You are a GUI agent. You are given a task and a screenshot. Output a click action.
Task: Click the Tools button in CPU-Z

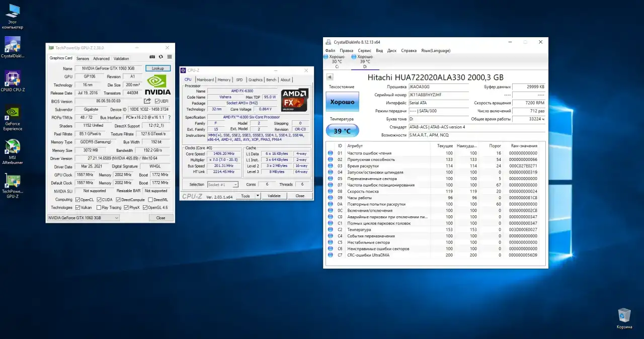click(246, 196)
